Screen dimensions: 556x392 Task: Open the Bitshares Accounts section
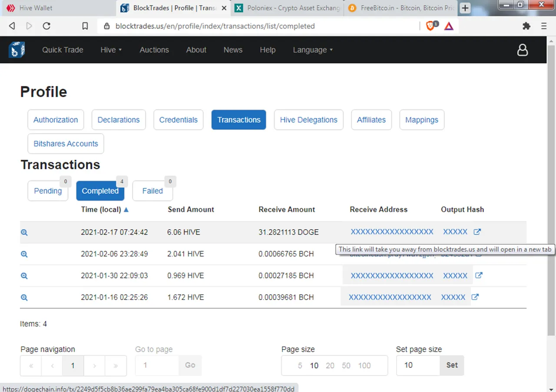pyautogui.click(x=66, y=144)
